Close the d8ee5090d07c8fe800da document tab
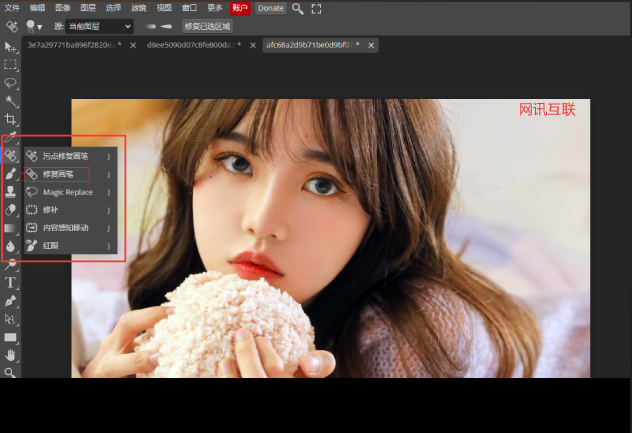Image resolution: width=632 pixels, height=433 pixels. pos(252,45)
